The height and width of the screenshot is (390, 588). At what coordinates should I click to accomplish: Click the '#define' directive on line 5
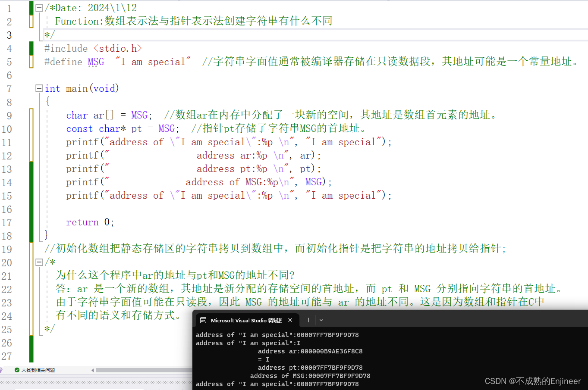[x=63, y=62]
